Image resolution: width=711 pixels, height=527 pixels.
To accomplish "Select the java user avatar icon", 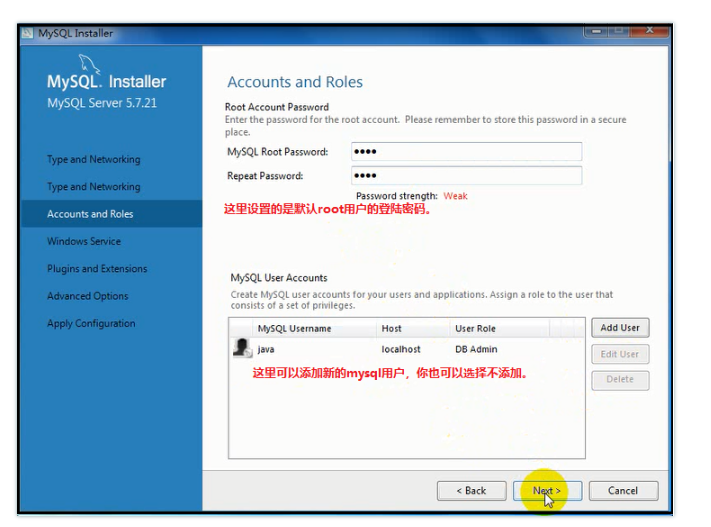I will point(242,348).
